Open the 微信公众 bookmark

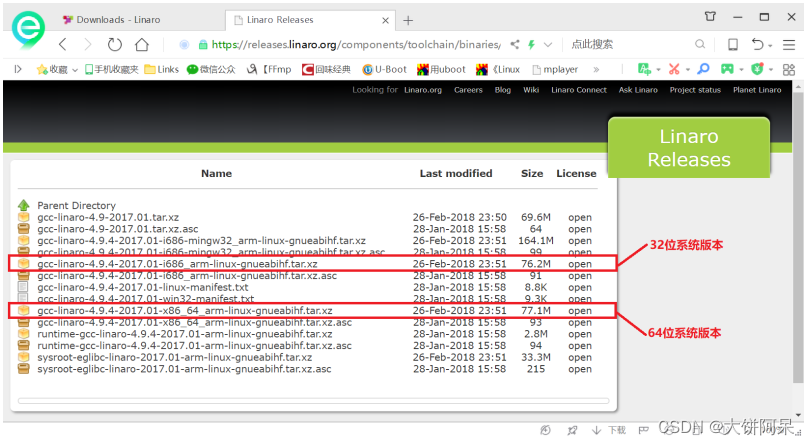tap(211, 69)
